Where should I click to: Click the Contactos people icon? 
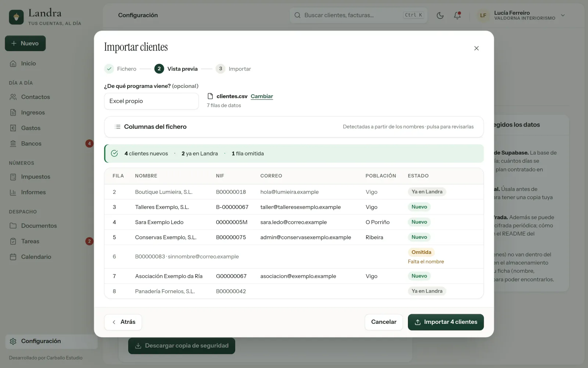pos(13,97)
